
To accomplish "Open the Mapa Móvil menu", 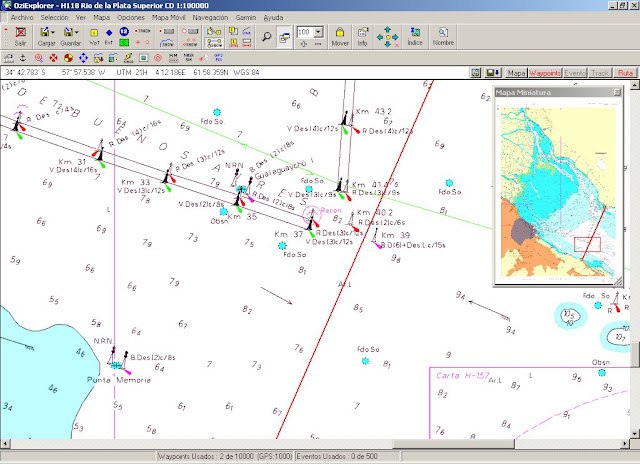I will 169,18.
